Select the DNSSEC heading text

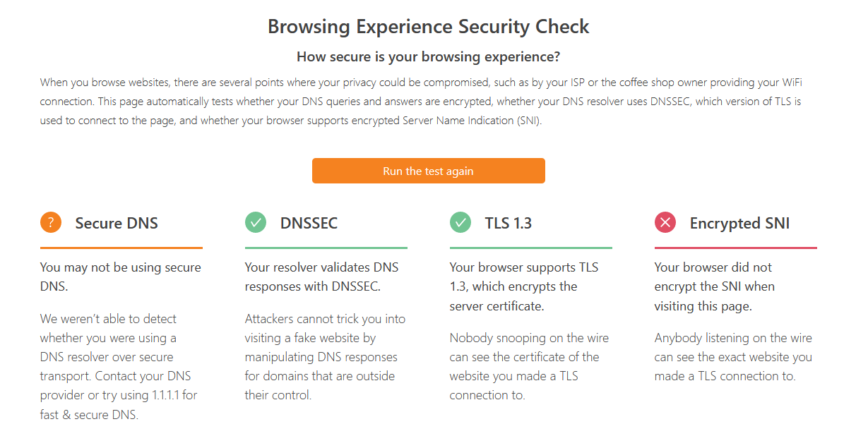tap(309, 224)
